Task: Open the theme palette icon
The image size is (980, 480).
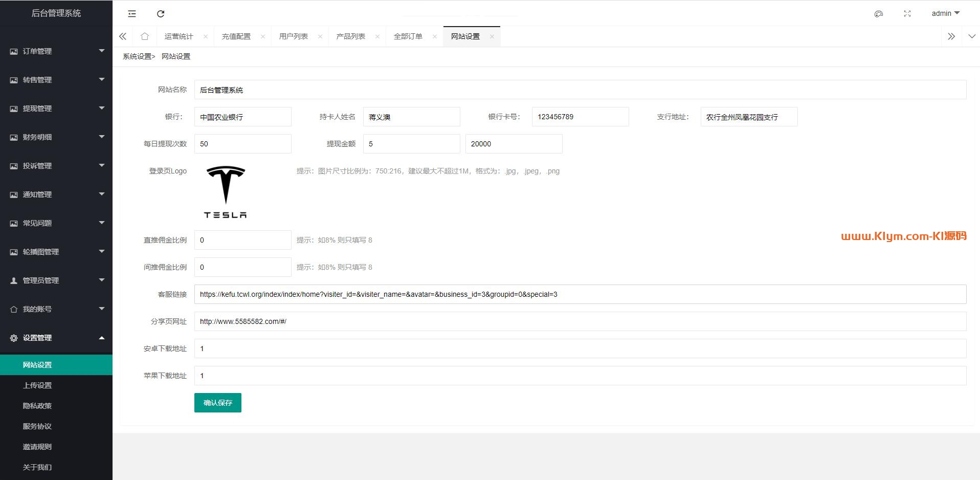Action: [x=878, y=14]
